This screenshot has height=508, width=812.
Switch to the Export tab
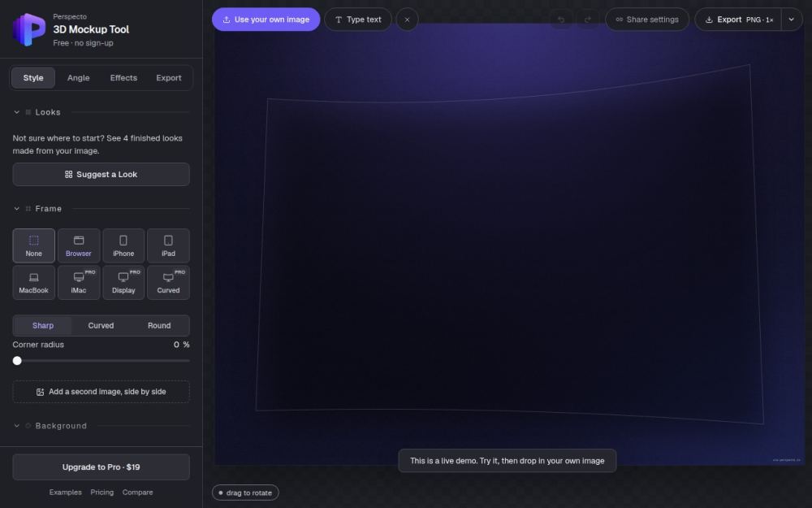point(169,78)
